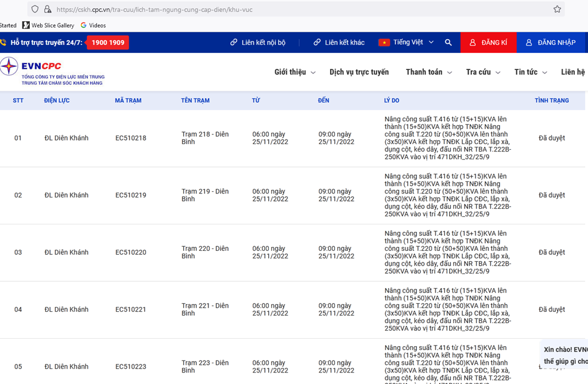
Task: Click the bookmark star icon in address bar
Action: [557, 9]
